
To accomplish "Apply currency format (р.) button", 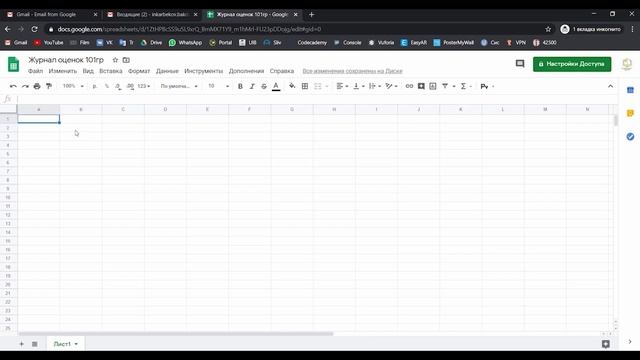I will [95, 86].
